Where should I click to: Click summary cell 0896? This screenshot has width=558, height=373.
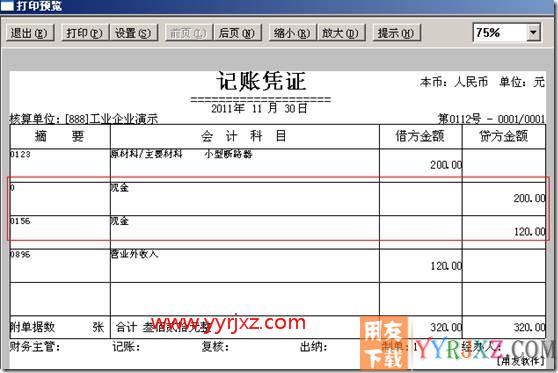pyautogui.click(x=20, y=254)
